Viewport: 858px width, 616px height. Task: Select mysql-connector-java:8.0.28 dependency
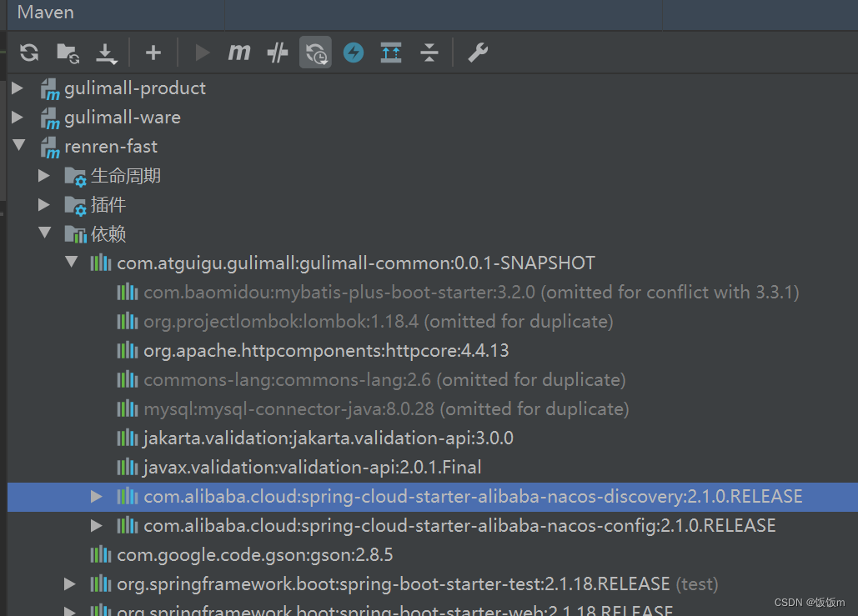(x=386, y=408)
